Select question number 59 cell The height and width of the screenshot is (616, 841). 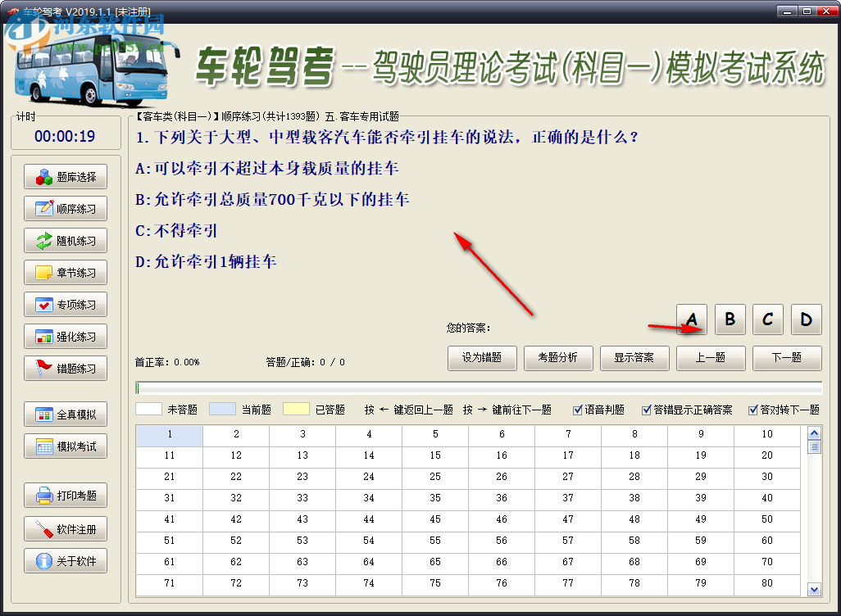click(701, 542)
